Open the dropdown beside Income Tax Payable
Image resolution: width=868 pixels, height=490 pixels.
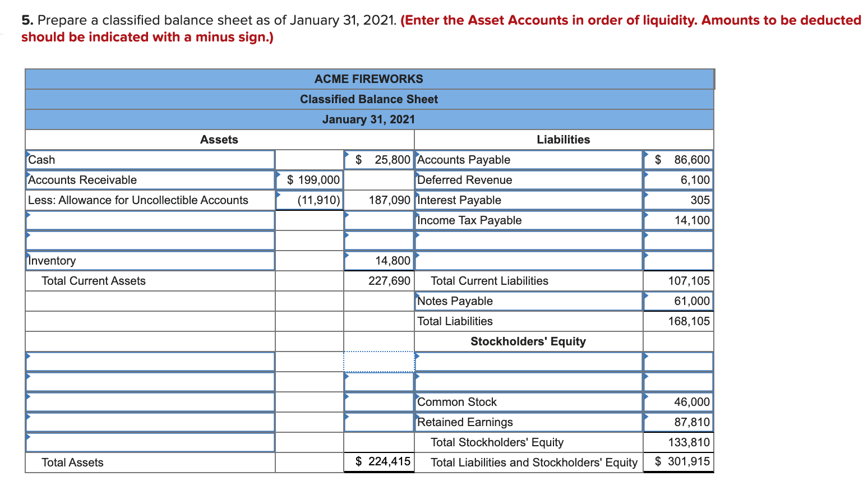click(417, 215)
